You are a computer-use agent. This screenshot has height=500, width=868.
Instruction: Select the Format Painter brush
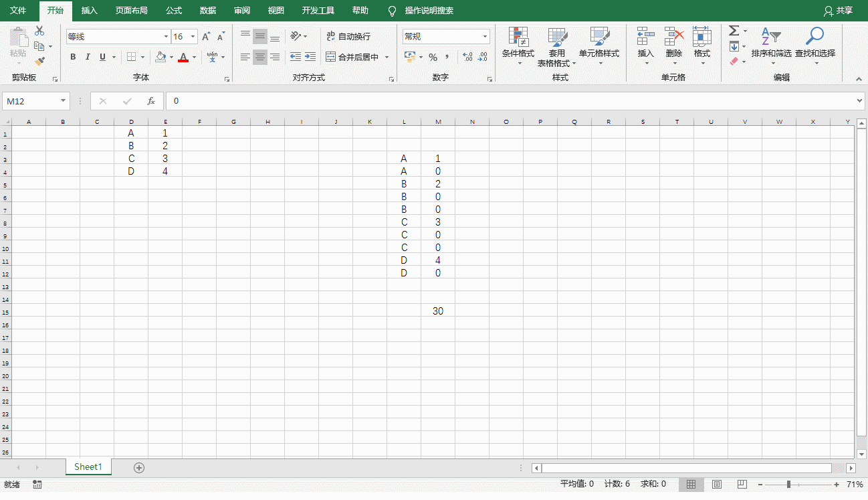39,62
